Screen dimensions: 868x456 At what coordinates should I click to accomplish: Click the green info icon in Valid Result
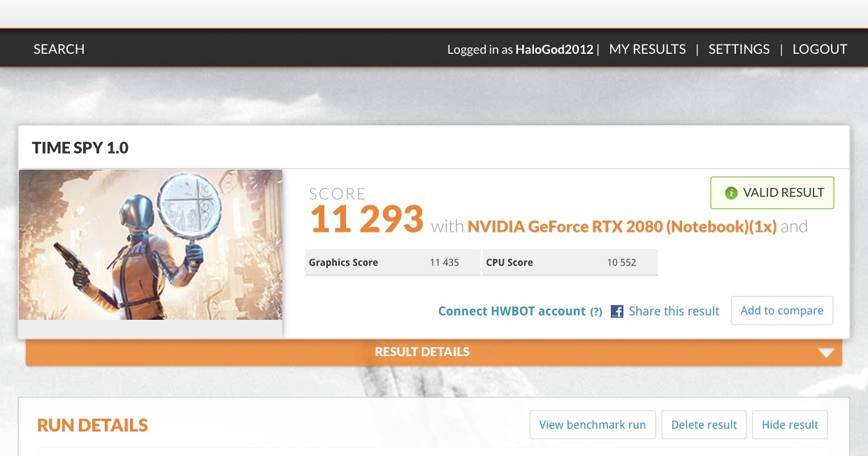point(731,193)
